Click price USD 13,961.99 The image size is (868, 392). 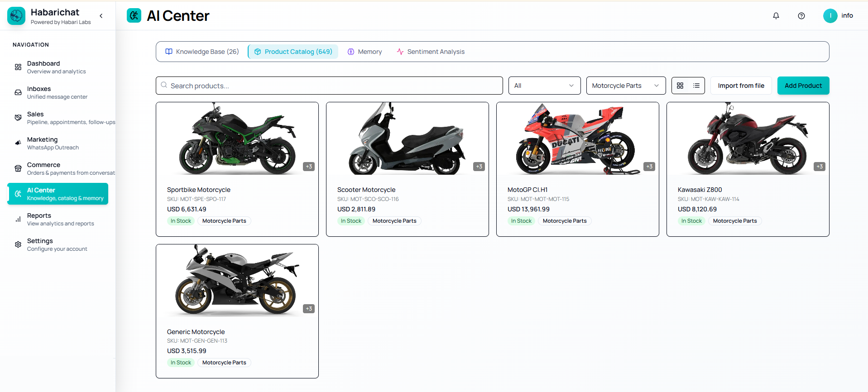tap(528, 209)
